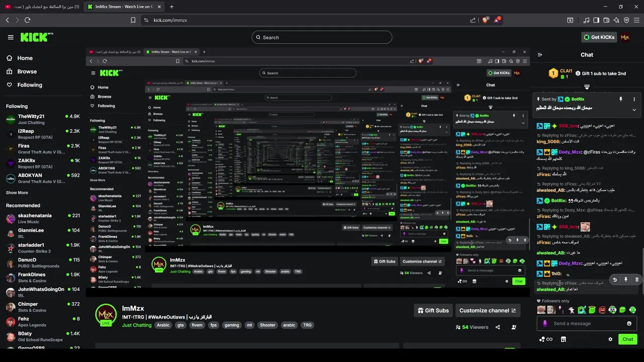Select the fivem tag

coord(197,325)
